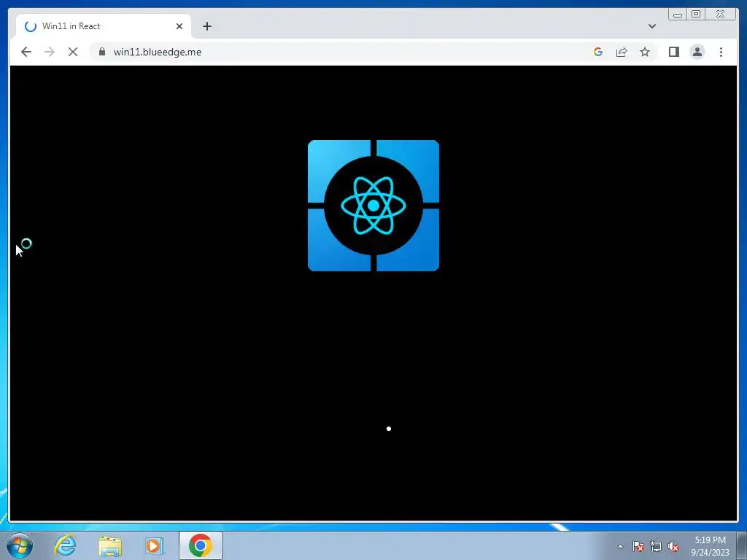Minimize the Chrome window
Image resolution: width=747 pixels, height=560 pixels.
pos(678,15)
